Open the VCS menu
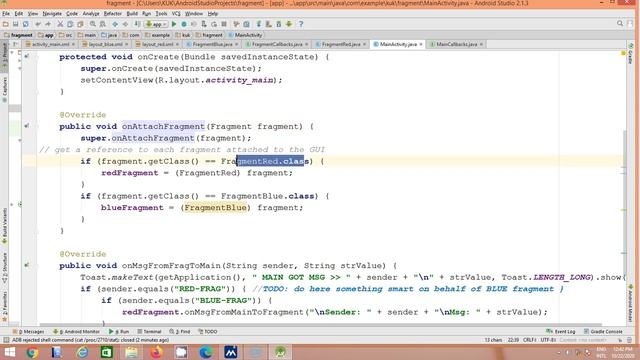This screenshot has width=640, height=360. pyautogui.click(x=176, y=13)
